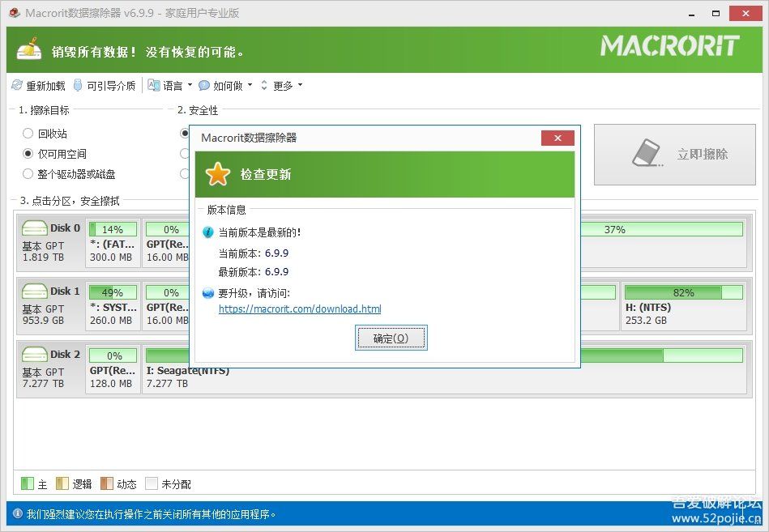
Task: Click the info icon in the blue status bar
Action: pyautogui.click(x=18, y=513)
